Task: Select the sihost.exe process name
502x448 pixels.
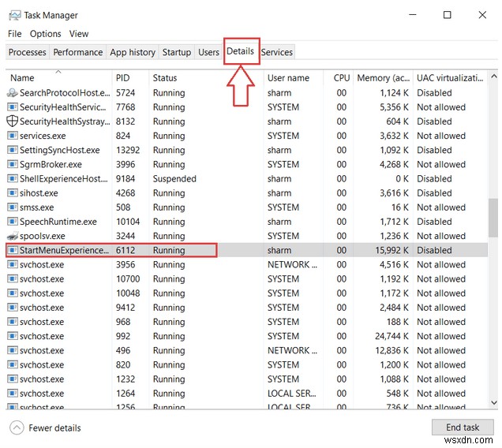Action: click(x=39, y=193)
